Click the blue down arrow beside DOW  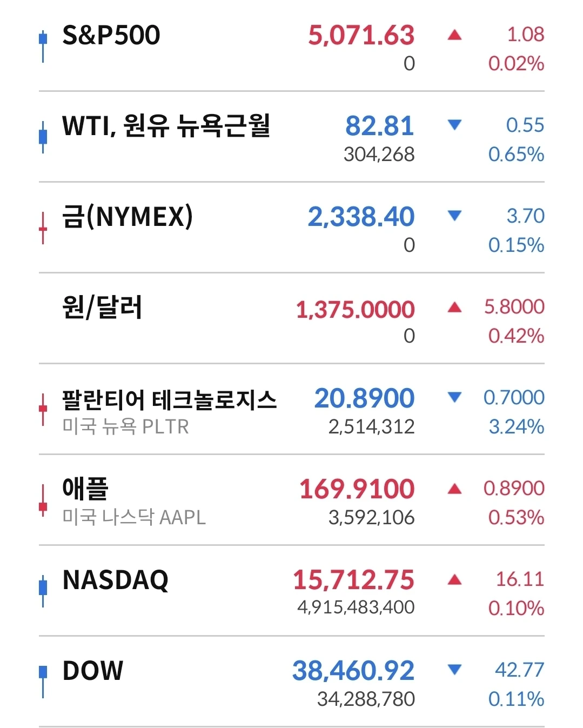coord(454,670)
